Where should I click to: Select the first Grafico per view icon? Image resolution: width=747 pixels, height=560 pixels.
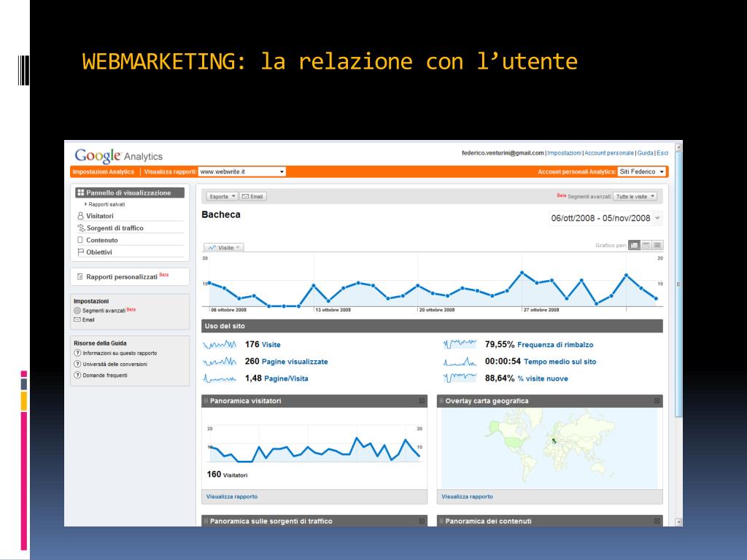[x=634, y=245]
